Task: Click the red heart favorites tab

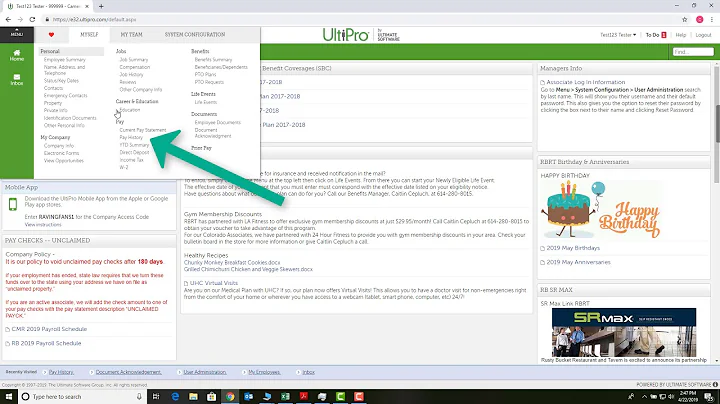Action: [x=51, y=34]
